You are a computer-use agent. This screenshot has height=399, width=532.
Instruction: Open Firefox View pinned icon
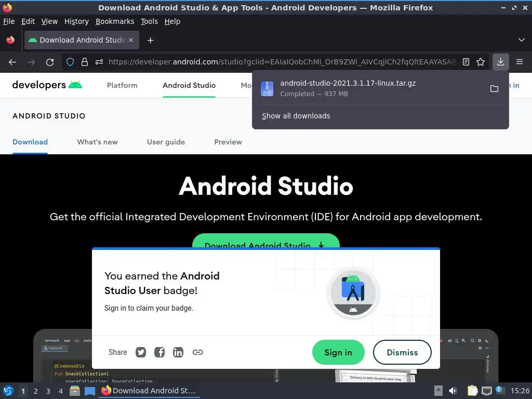(x=10, y=40)
